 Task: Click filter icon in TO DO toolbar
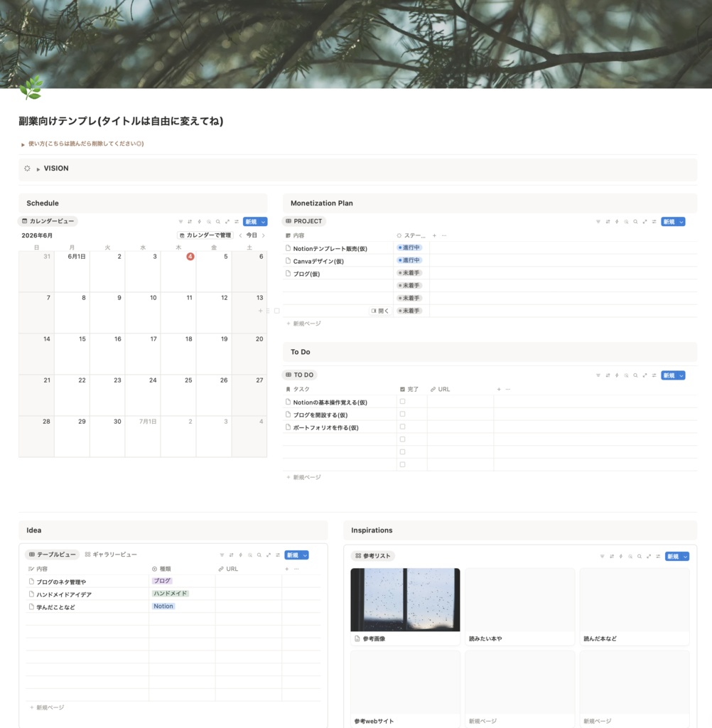[598, 375]
